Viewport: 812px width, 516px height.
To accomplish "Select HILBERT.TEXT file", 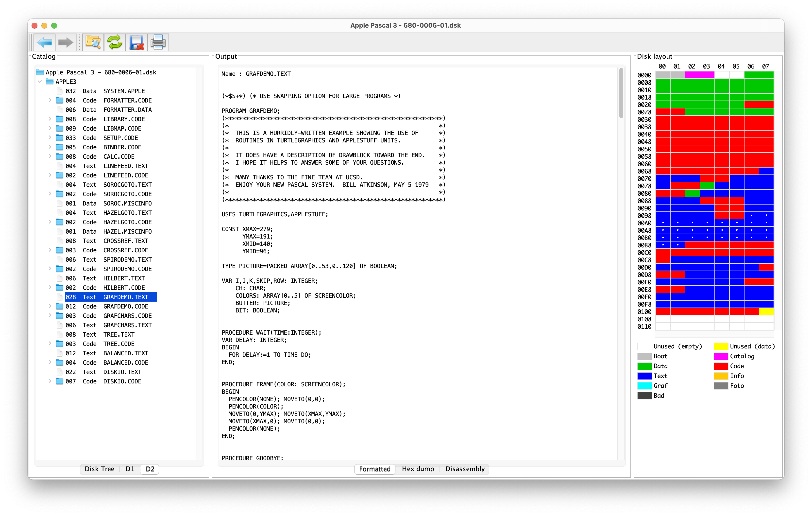I will (105, 278).
